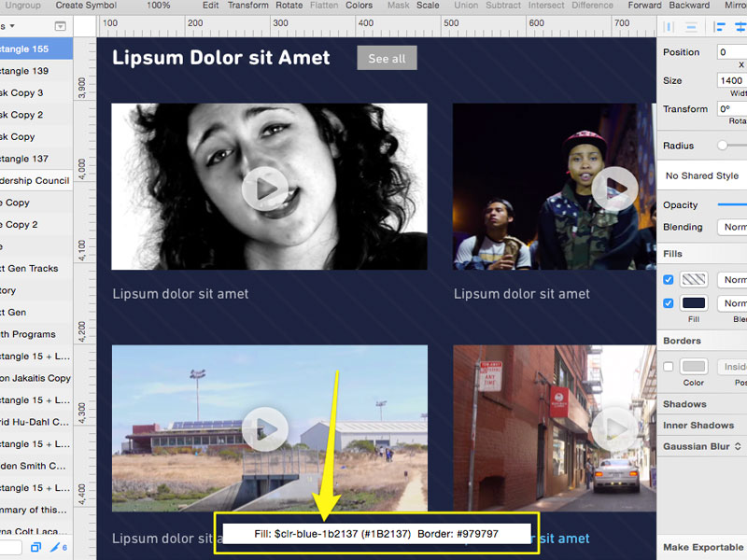Uncheck the dark blue fill checkbox
This screenshot has height=560, width=747.
pos(669,302)
